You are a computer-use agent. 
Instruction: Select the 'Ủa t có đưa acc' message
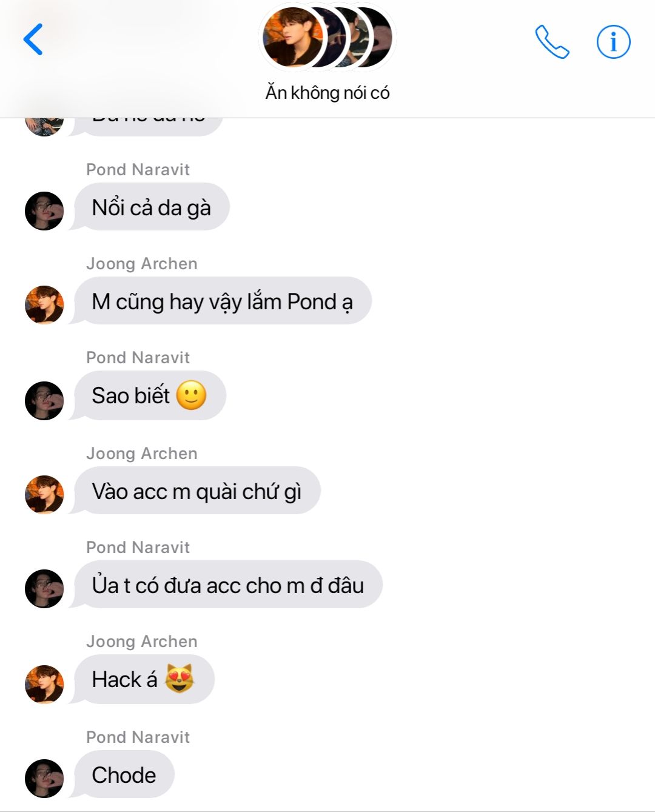tap(227, 585)
